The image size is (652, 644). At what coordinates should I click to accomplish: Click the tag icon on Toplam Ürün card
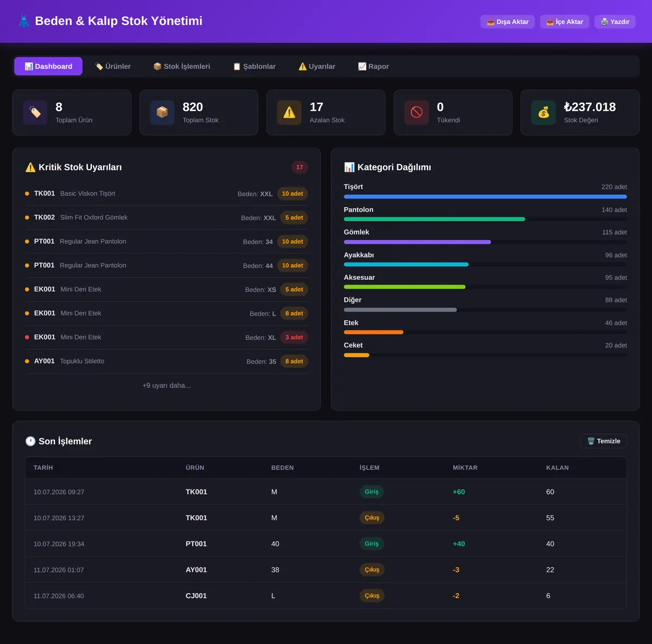(x=35, y=112)
